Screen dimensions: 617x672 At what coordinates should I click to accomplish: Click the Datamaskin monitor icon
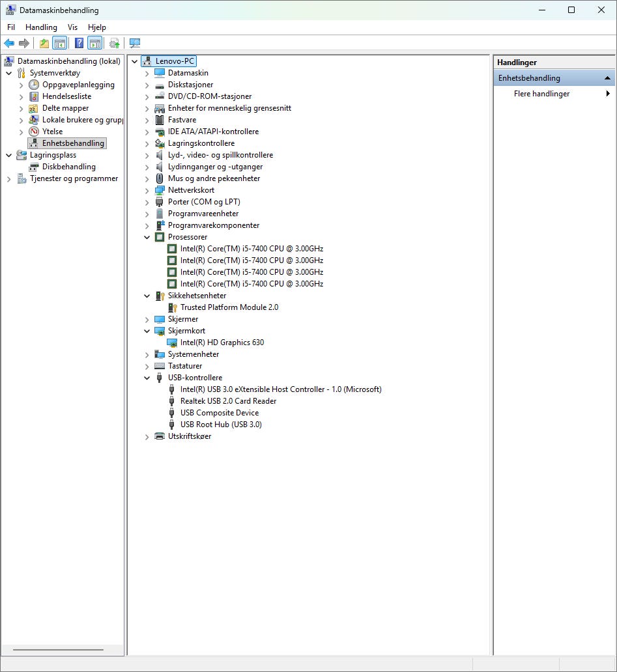[160, 73]
